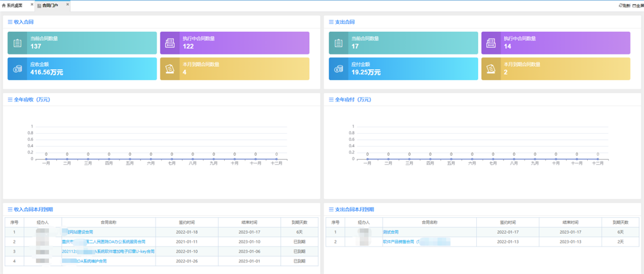The width and height of the screenshot is (644, 274).
Task: Click the menu icon beside 收入合同 heading
Action: 10,22
